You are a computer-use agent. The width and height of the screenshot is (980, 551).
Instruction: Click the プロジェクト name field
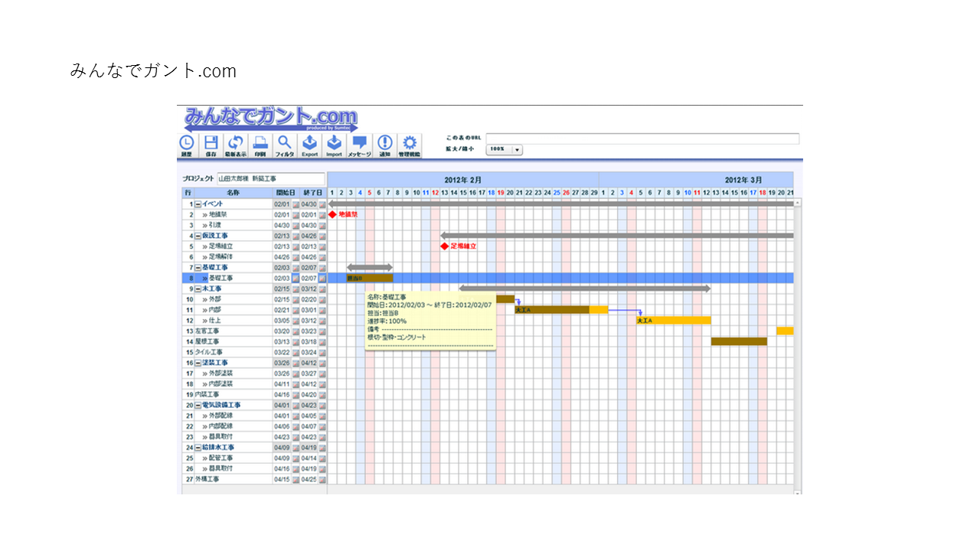[x=270, y=178]
